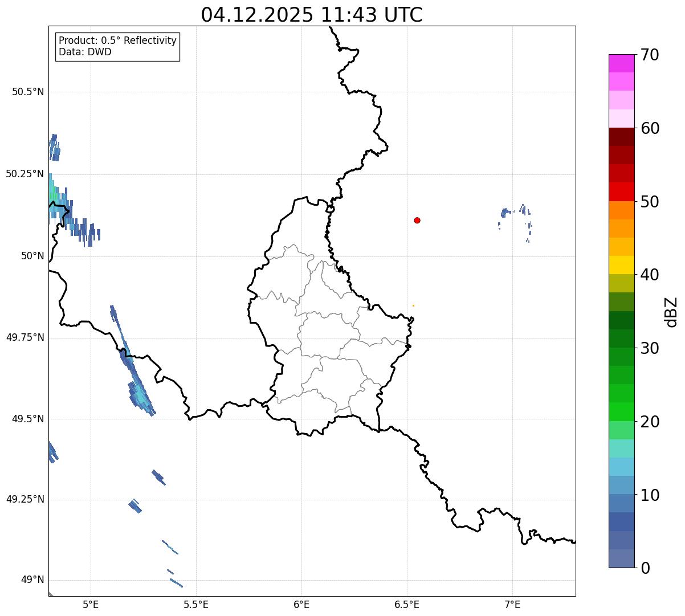Click the 49.25°N latitude label
Image resolution: width=685 pixels, height=616 pixels.
(25, 500)
